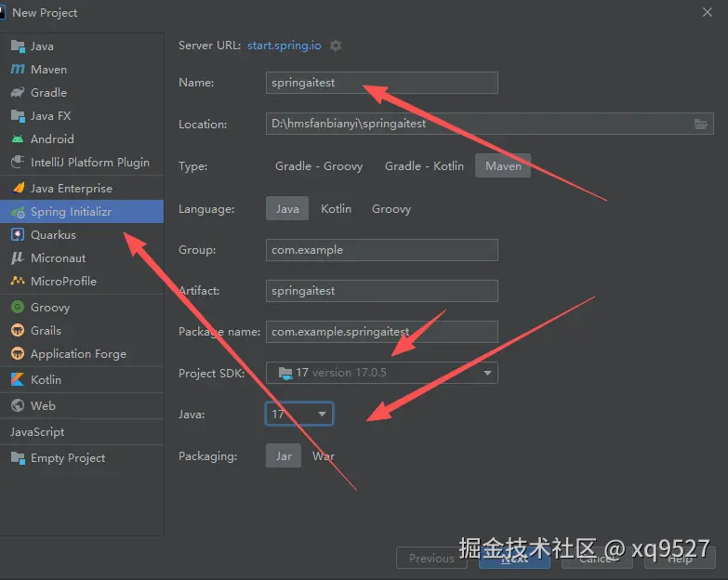Click the Android robot icon

point(18,138)
